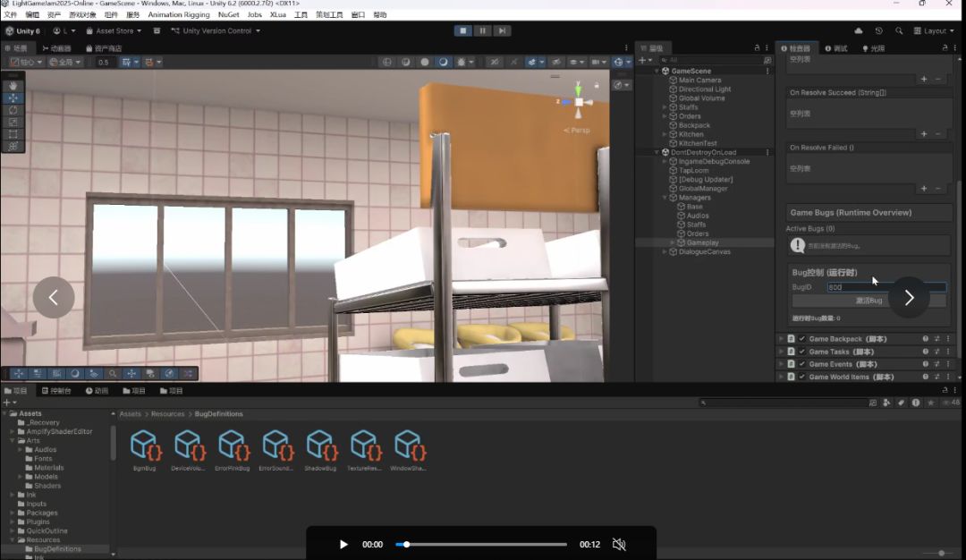
Task: Open the XLua menu
Action: pos(278,15)
